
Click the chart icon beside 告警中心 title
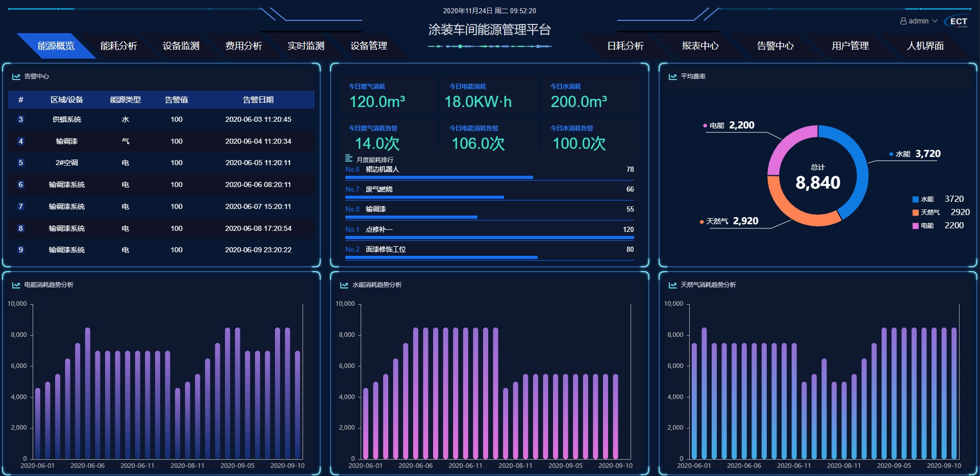(x=16, y=76)
